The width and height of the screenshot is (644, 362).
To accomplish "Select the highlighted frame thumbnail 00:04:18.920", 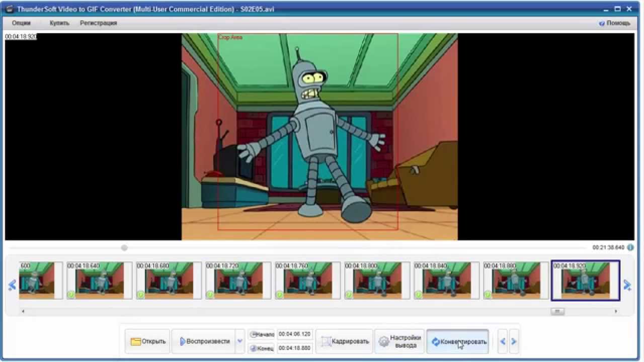I will (586, 281).
